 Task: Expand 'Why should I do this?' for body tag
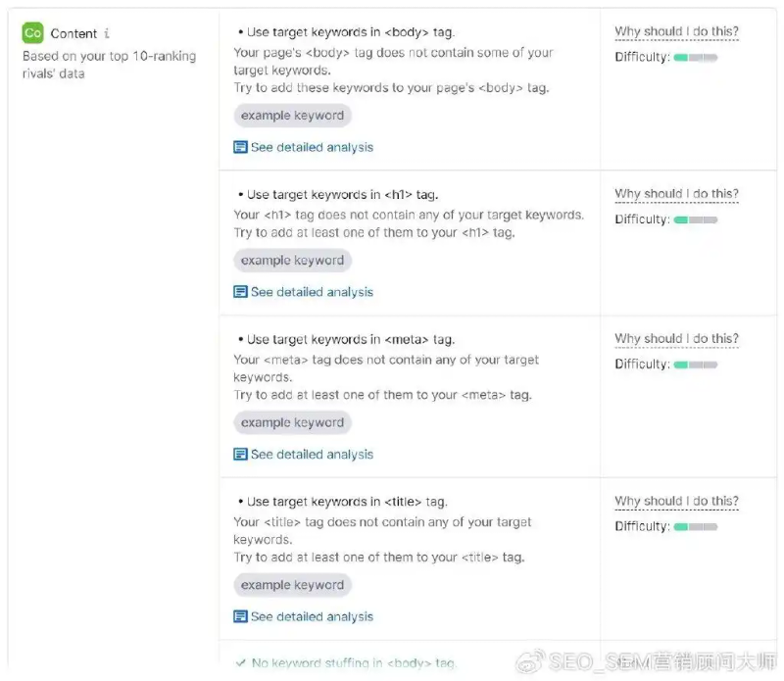point(676,32)
